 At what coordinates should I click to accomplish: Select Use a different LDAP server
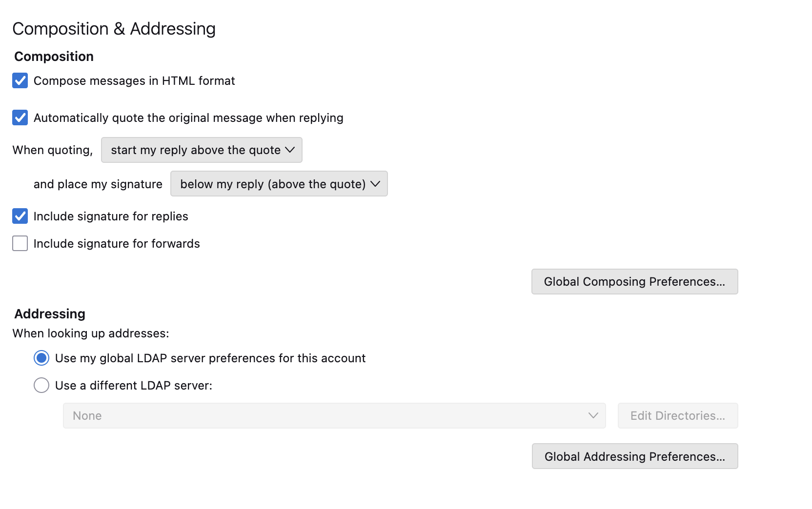(41, 385)
